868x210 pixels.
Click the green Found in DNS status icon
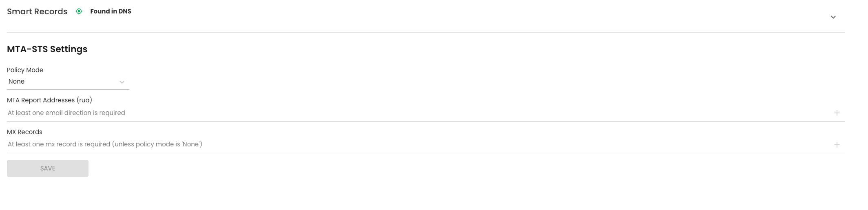79,11
